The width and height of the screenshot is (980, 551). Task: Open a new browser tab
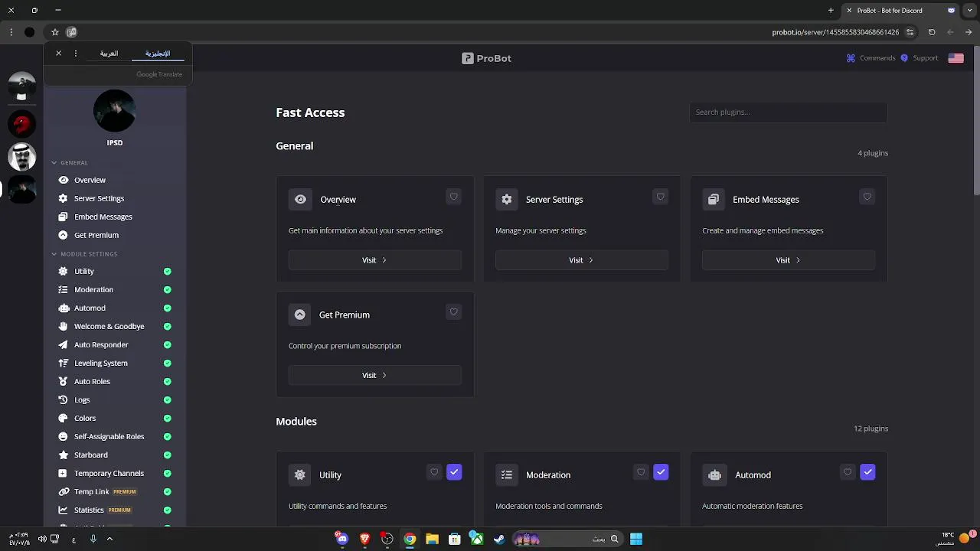pos(831,11)
